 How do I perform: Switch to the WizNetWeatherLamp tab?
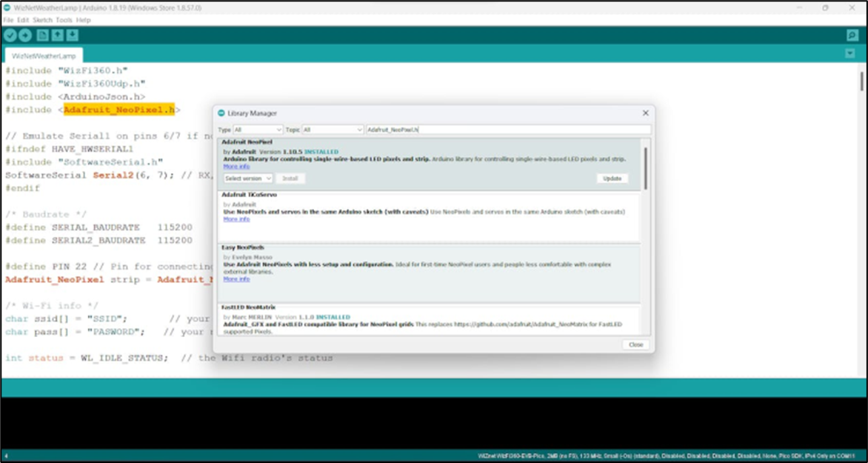[44, 56]
